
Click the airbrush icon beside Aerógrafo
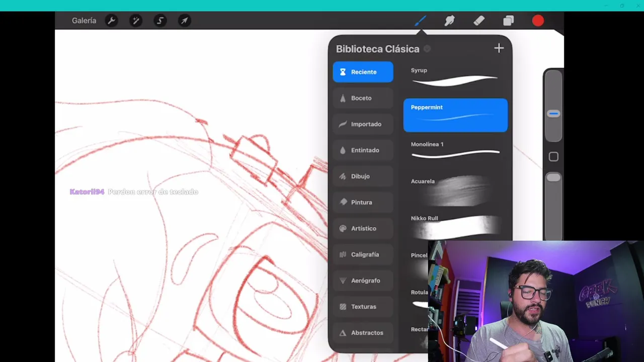[x=343, y=281]
